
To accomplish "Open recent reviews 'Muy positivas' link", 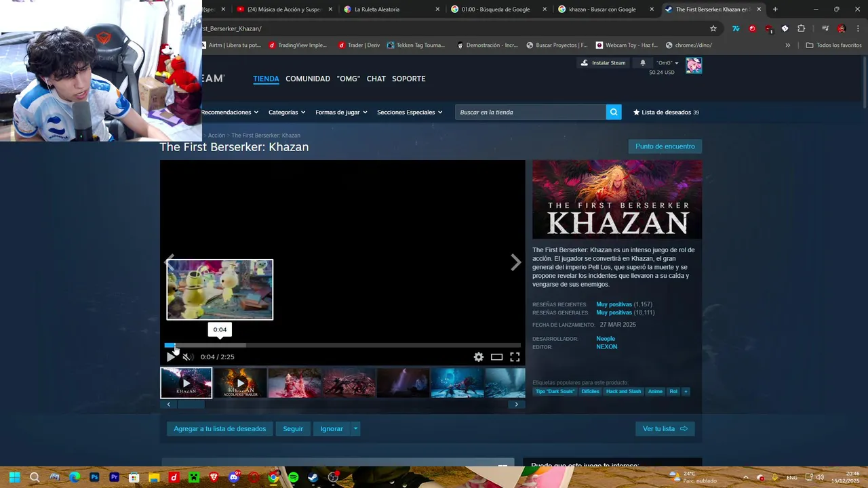I will [x=614, y=304].
